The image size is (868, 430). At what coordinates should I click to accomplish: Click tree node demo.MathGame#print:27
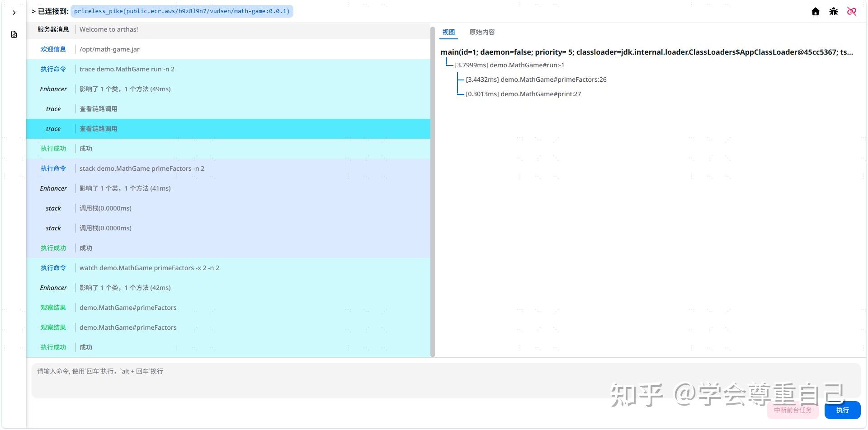[x=524, y=94]
